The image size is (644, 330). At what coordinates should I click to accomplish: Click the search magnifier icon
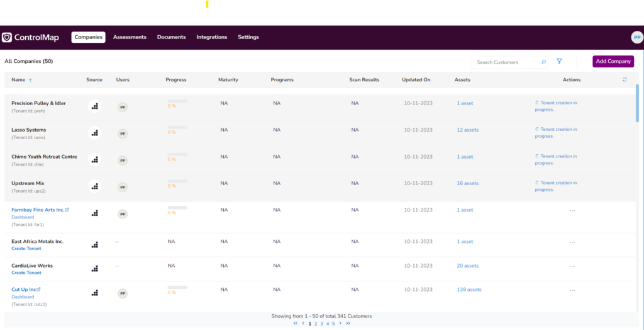(543, 62)
